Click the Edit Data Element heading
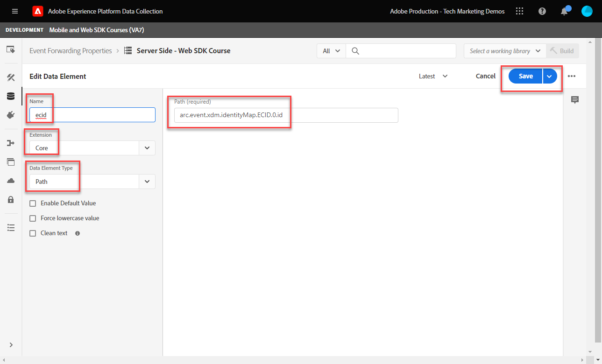The height and width of the screenshot is (364, 602). (x=58, y=76)
